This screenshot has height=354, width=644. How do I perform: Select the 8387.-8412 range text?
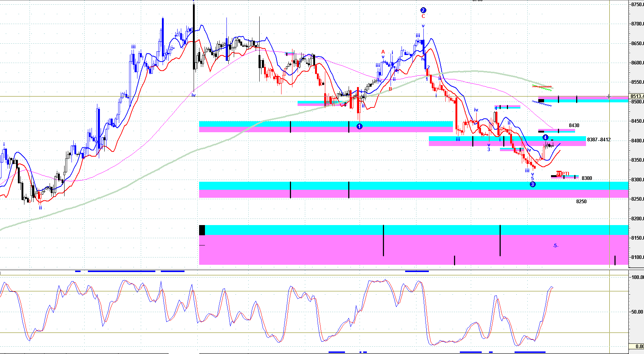click(599, 139)
